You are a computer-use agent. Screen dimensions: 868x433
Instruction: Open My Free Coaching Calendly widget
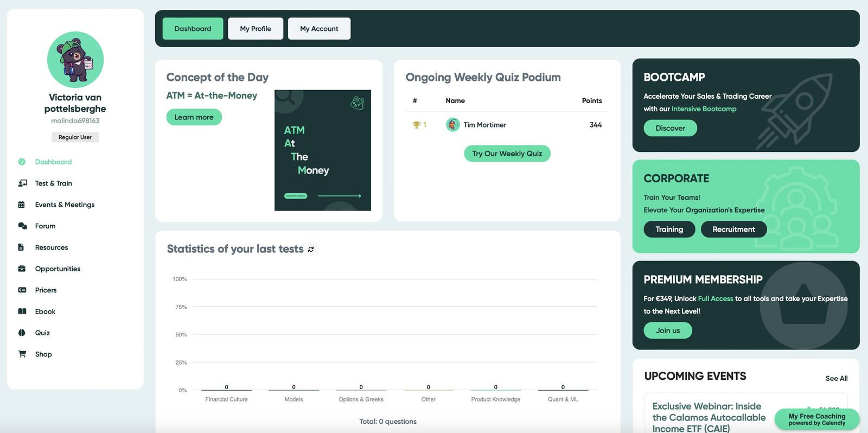point(817,419)
